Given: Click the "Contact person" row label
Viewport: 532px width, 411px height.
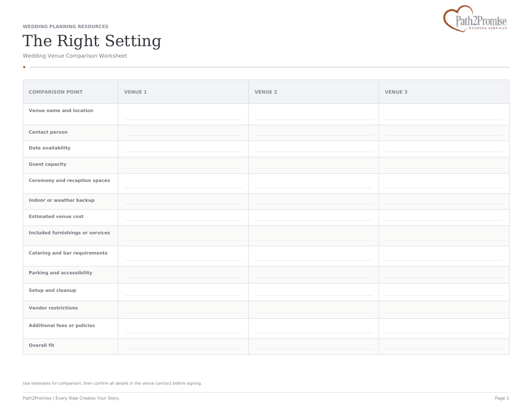Looking at the screenshot, I should [48, 132].
